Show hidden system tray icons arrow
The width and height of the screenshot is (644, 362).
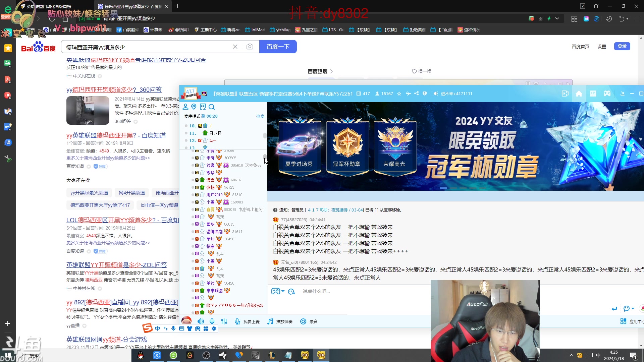coord(572,355)
